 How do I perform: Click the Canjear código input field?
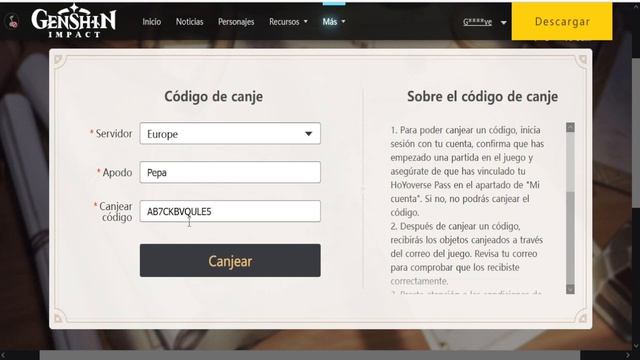click(x=230, y=211)
